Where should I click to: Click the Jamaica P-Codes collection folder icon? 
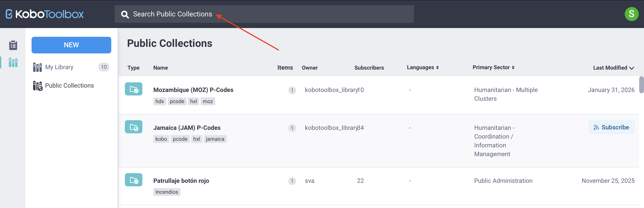(133, 127)
